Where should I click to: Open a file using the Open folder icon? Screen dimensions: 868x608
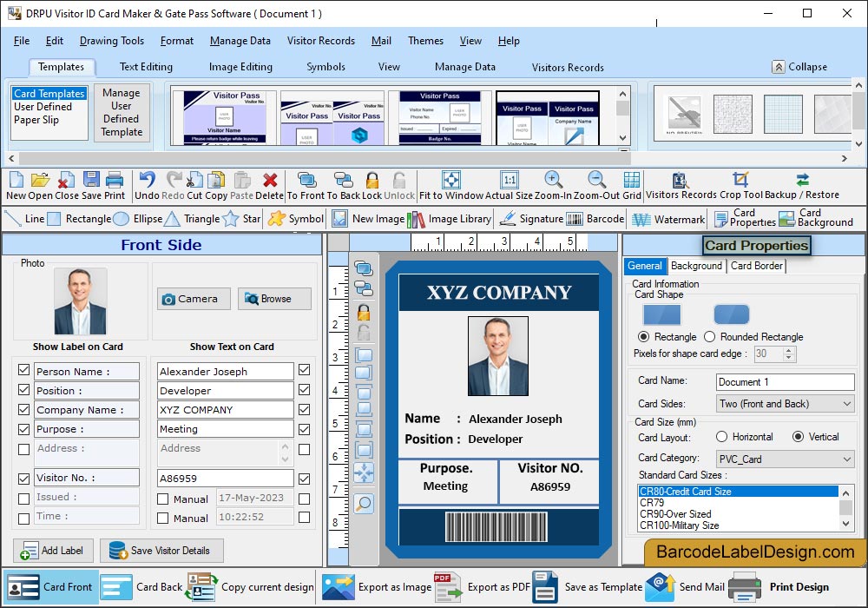[40, 180]
